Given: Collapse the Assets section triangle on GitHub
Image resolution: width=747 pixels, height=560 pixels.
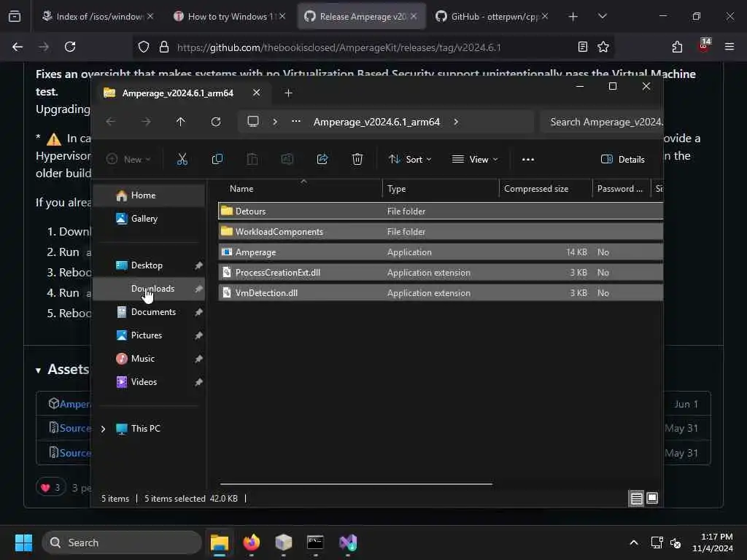Looking at the screenshot, I should point(38,370).
